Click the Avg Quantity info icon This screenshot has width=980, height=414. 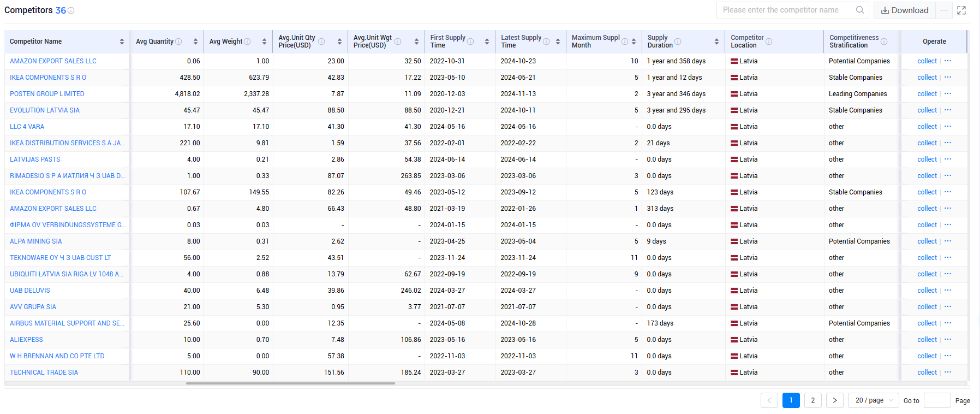click(178, 42)
